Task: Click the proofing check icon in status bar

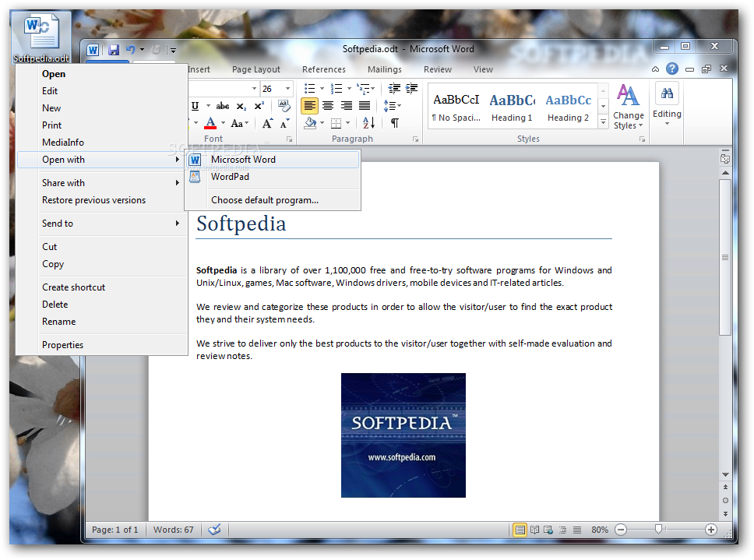Action: 214,530
